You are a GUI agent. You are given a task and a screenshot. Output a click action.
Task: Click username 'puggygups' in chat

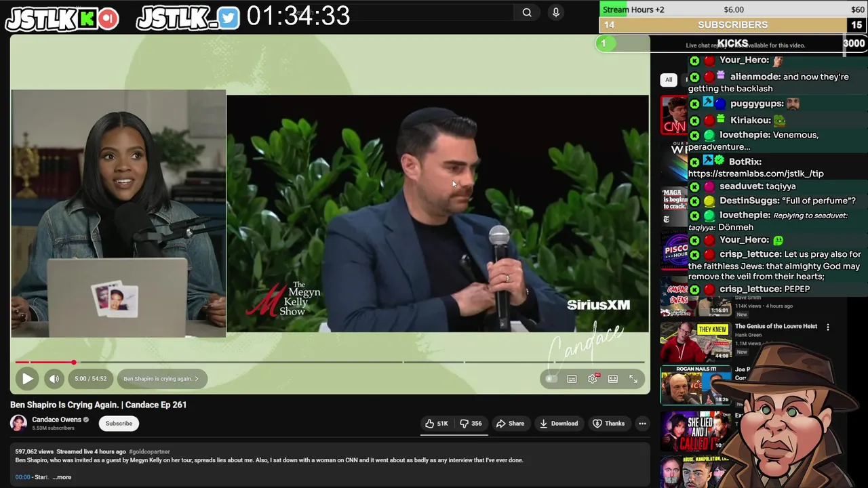pos(757,104)
